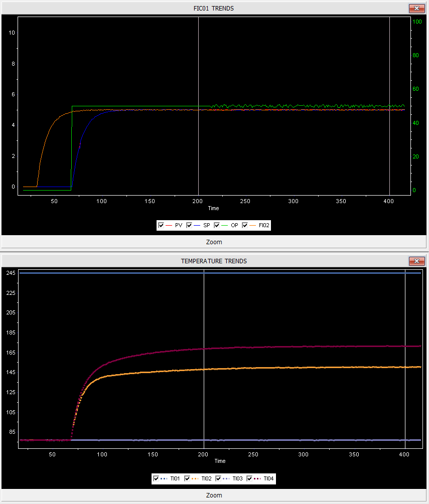The width and height of the screenshot is (429, 504).
Task: Toggle the TI02 temperature checkbox
Action: coord(188,479)
